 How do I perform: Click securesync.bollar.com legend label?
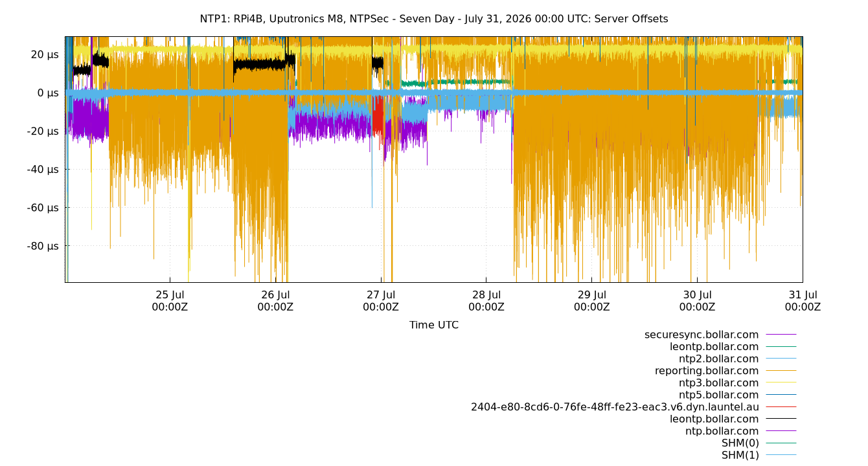point(702,335)
